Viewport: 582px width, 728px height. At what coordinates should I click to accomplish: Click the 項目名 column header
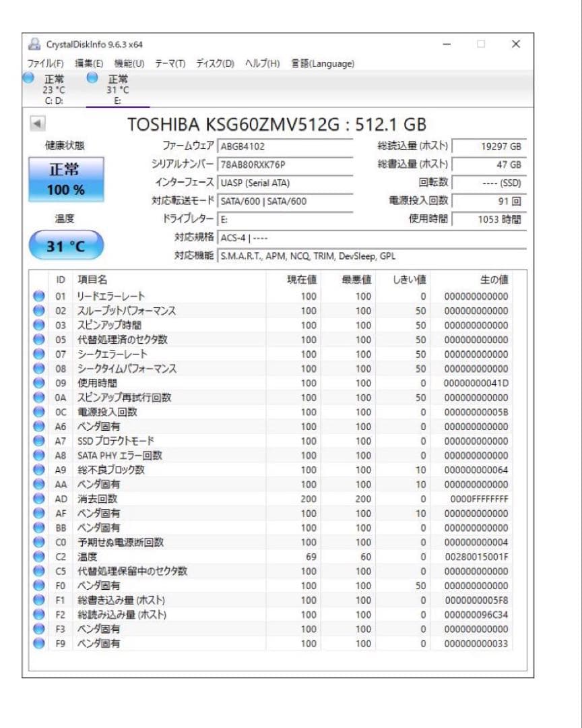[169, 280]
